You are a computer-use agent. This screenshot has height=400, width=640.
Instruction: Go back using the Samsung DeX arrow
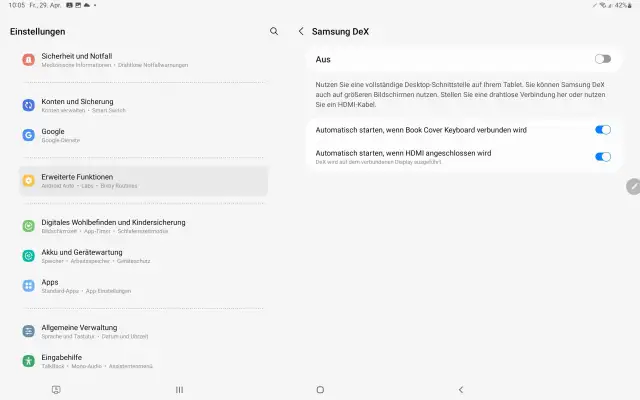pos(301,31)
